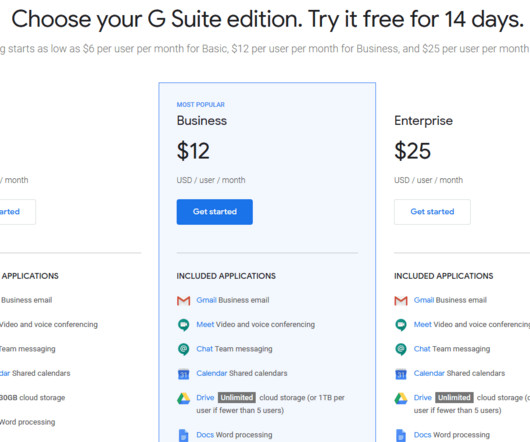Open Meet link in Enterprise column
This screenshot has height=442, width=530.
[423, 324]
